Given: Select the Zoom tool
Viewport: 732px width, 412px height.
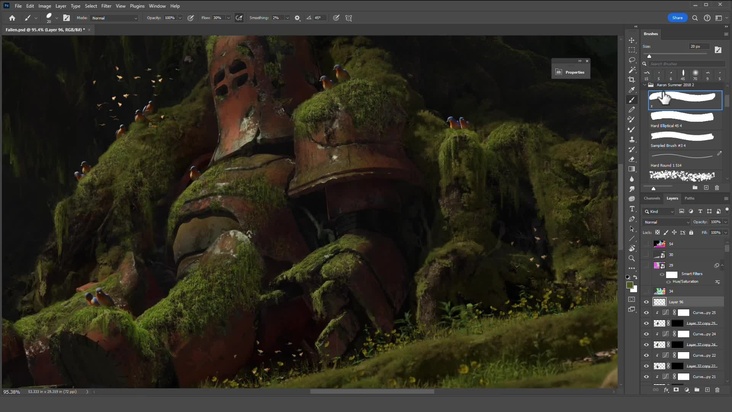Looking at the screenshot, I should coord(632,258).
